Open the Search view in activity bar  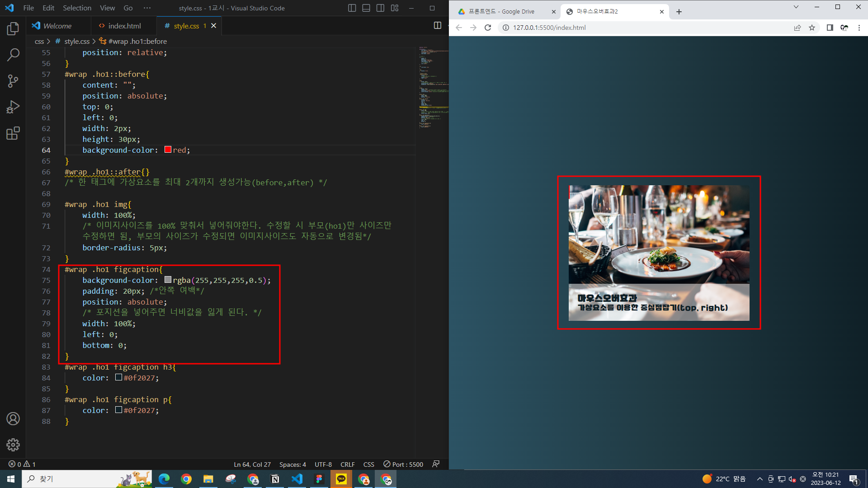(13, 55)
